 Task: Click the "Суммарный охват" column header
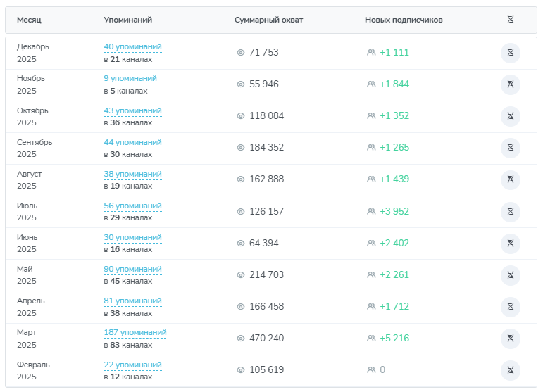268,20
